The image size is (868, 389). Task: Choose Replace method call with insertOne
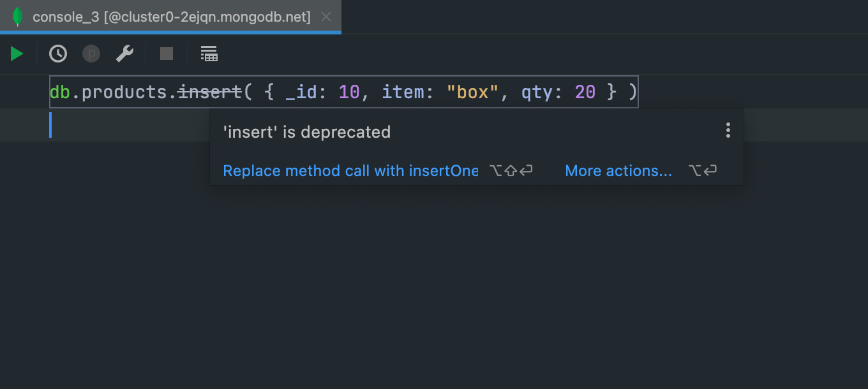(x=350, y=170)
